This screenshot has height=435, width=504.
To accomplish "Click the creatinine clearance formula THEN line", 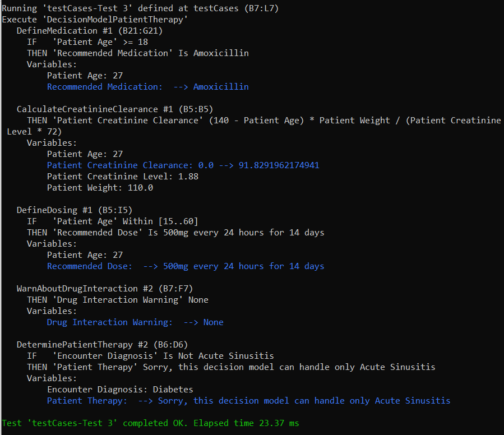I will 263,121.
